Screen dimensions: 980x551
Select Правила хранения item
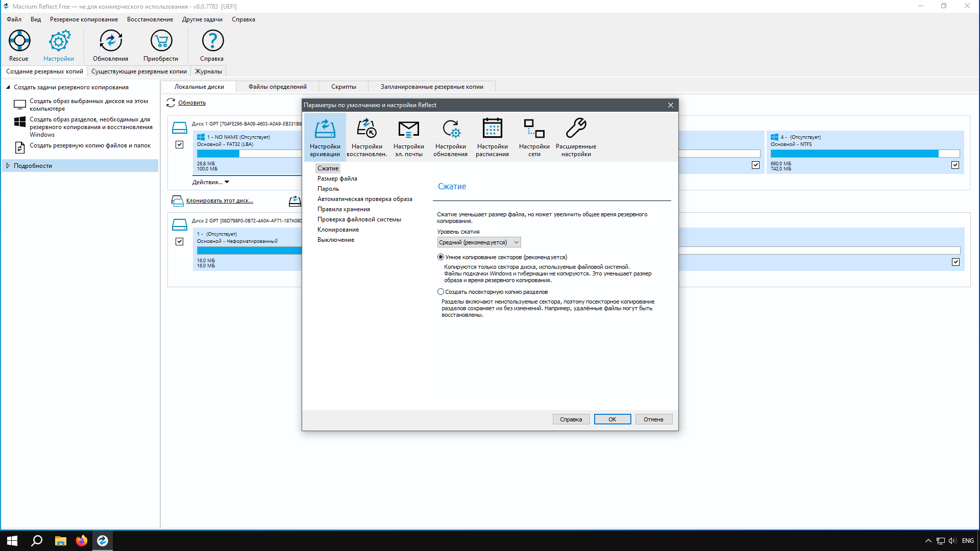[x=344, y=209]
